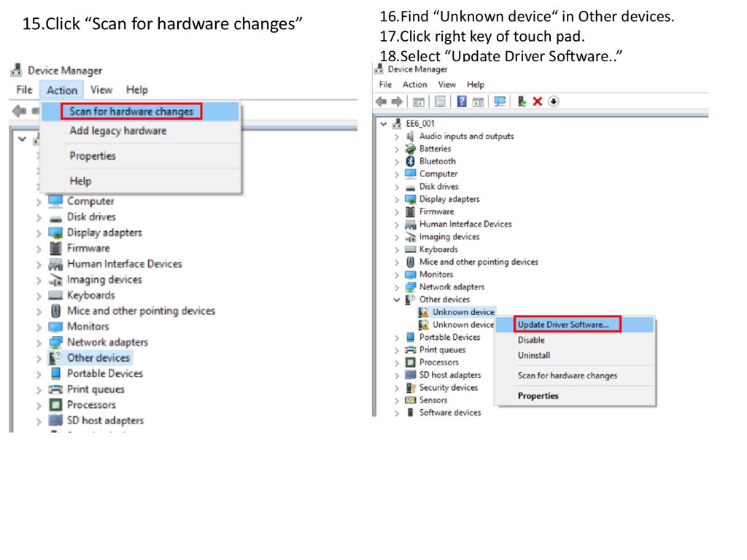747x560 pixels.
Task: Open File menu in left Device Manager
Action: pyautogui.click(x=24, y=90)
